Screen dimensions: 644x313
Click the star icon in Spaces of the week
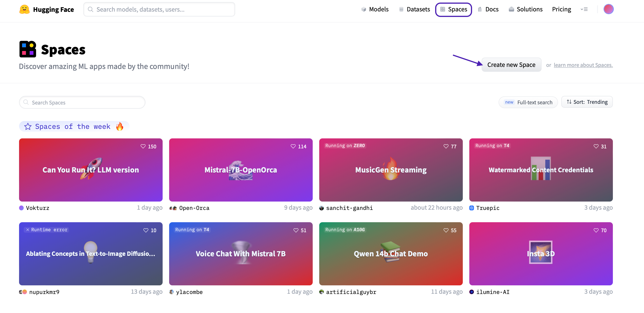[x=28, y=126]
